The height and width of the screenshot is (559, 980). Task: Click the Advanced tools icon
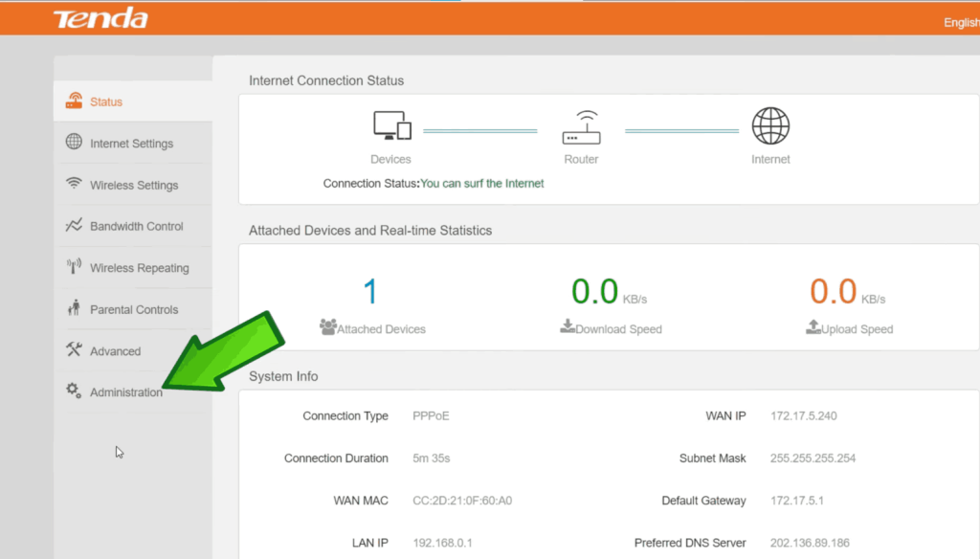[x=74, y=350]
